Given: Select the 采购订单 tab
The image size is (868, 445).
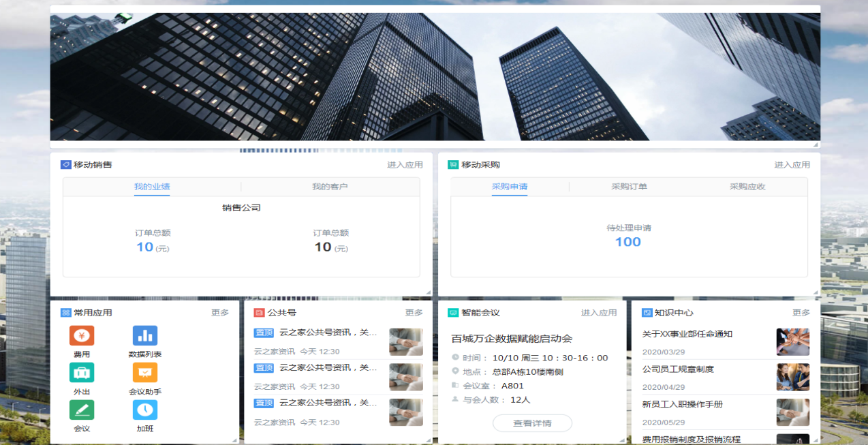Looking at the screenshot, I should [x=629, y=187].
